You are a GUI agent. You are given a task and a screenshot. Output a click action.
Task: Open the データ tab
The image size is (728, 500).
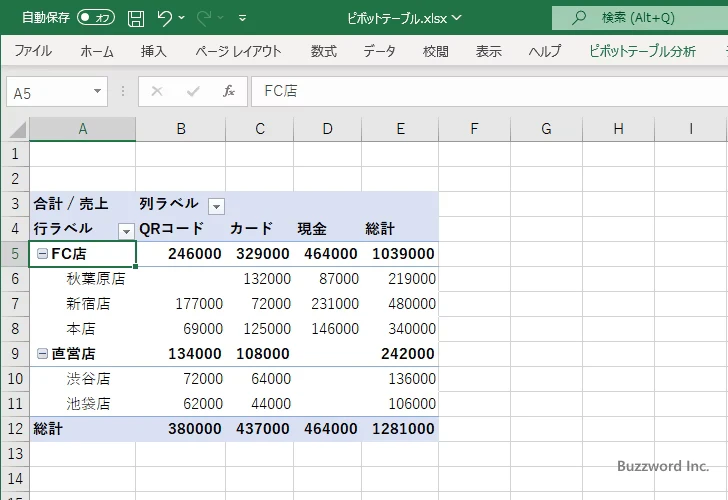379,51
